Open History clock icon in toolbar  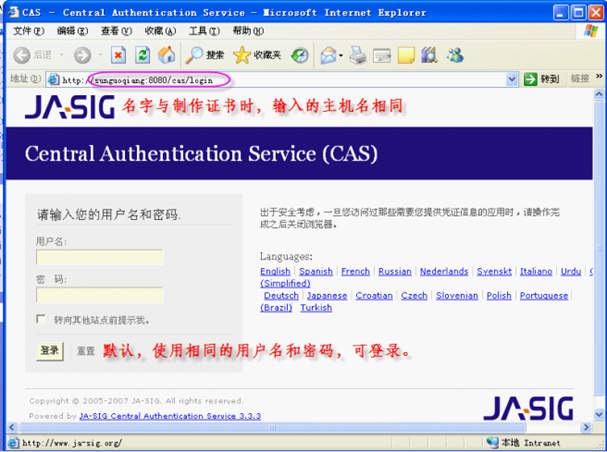[x=300, y=55]
